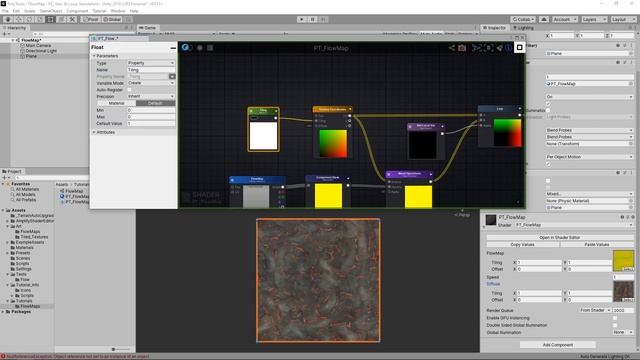
Task: Click the Step frame button
Action: 323,19
